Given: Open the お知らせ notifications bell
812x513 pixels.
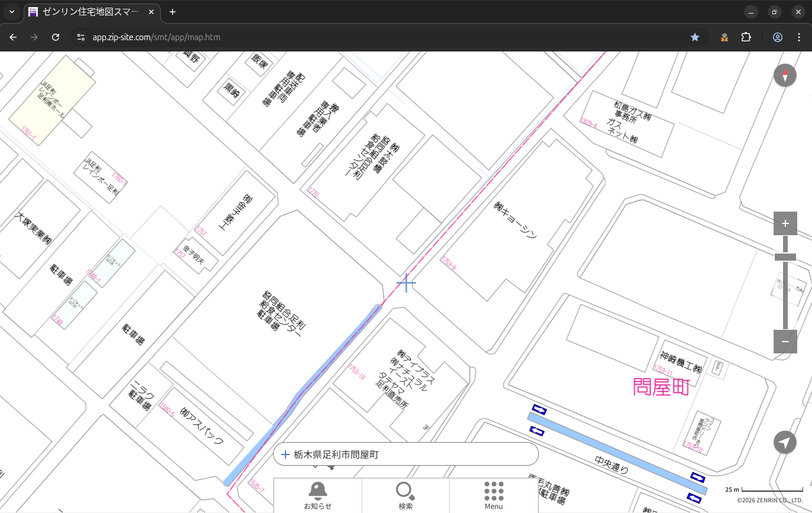Looking at the screenshot, I should coord(318,495).
